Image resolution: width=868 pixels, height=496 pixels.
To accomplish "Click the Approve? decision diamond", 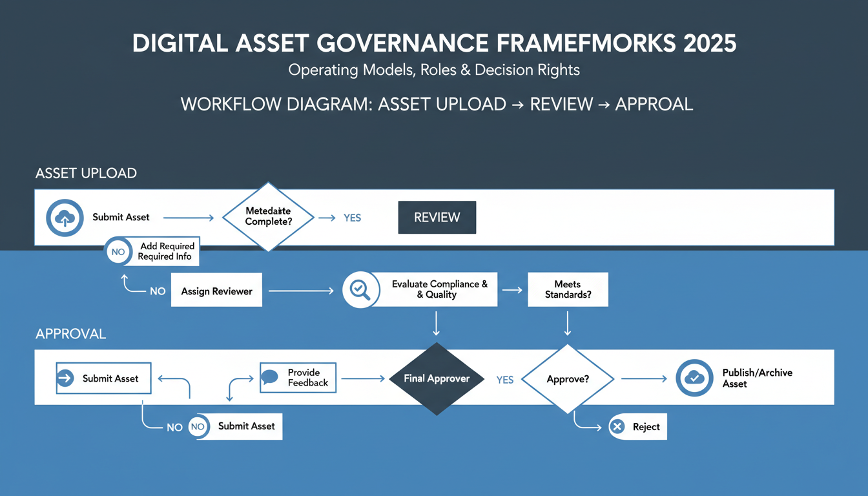I will [x=568, y=379].
